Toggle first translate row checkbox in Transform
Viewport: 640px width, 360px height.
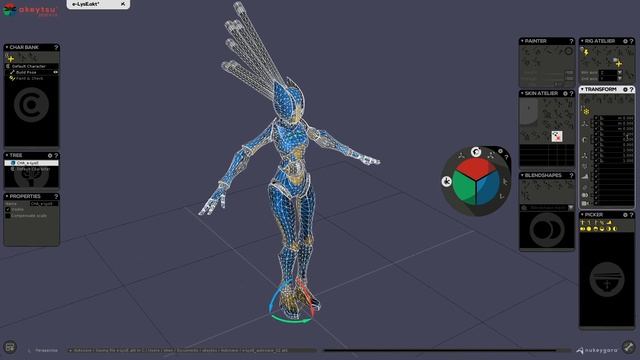596,118
